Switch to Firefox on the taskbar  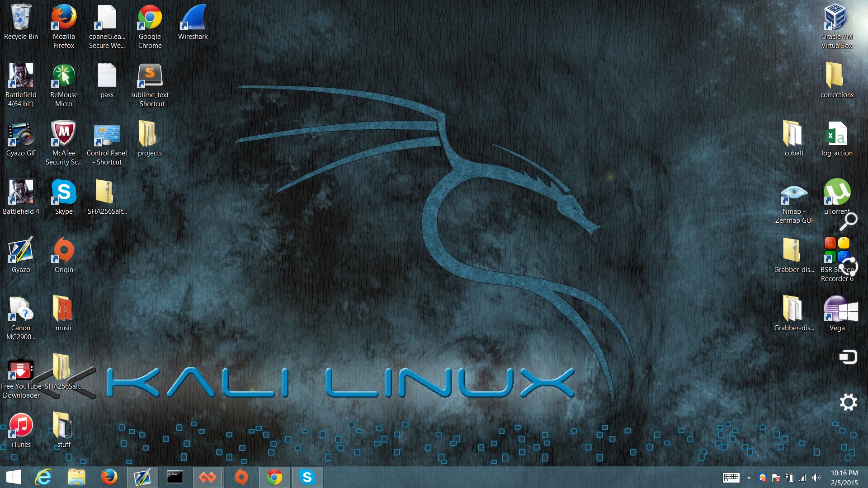coord(109,477)
